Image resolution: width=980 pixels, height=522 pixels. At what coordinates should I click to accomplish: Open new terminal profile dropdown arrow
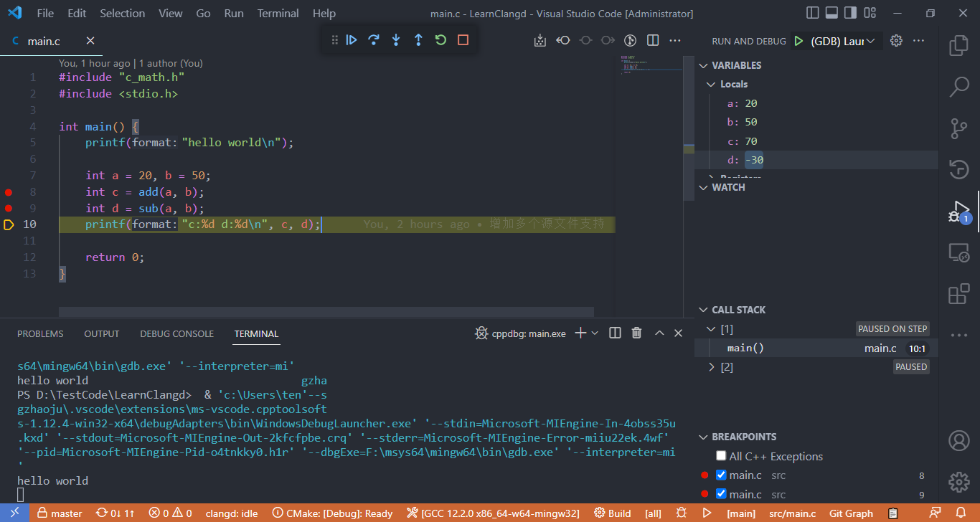(x=595, y=333)
